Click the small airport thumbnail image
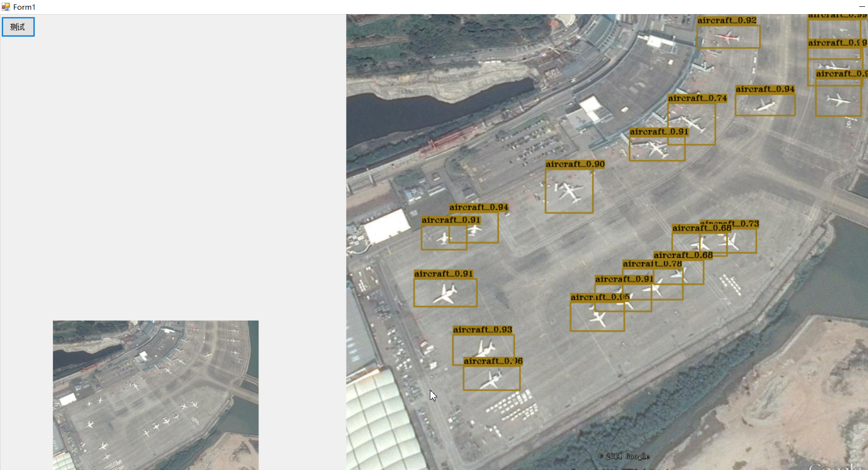 (156, 395)
